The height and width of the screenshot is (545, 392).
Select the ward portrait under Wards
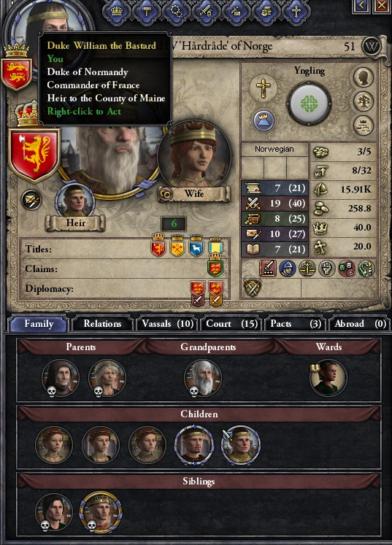328,378
